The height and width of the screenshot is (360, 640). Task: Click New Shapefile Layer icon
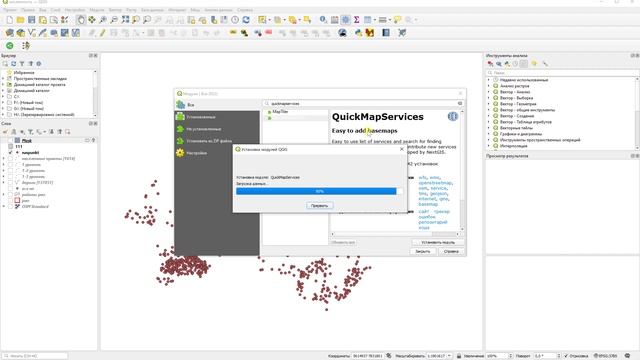point(31,33)
